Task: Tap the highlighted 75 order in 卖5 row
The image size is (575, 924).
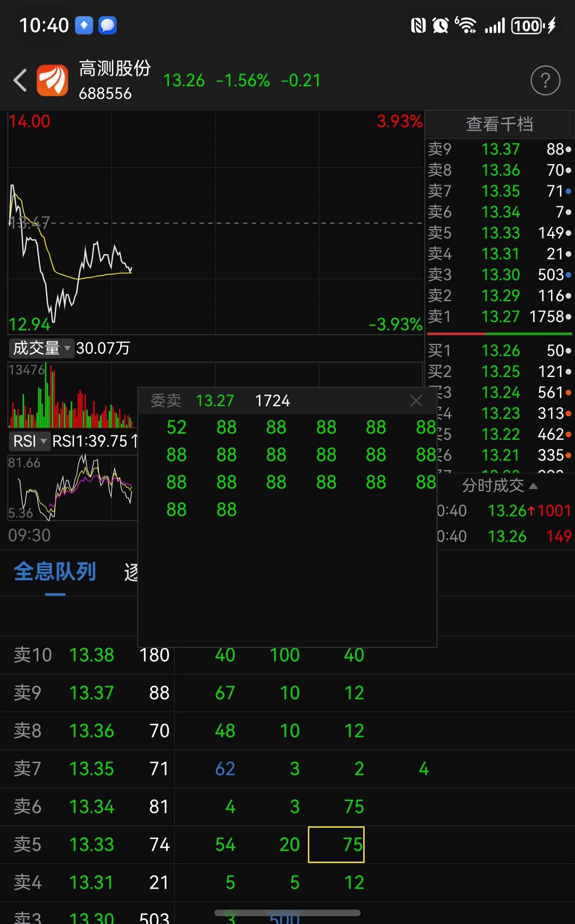Action: click(336, 845)
